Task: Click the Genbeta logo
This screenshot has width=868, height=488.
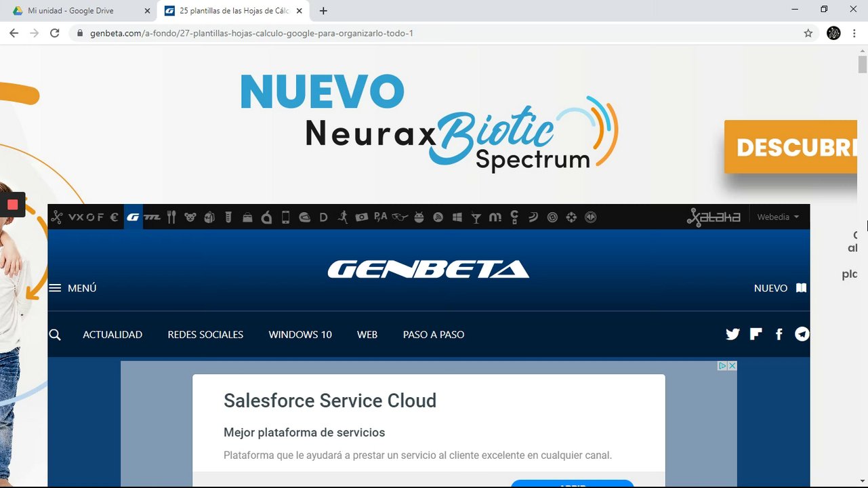Action: click(428, 269)
